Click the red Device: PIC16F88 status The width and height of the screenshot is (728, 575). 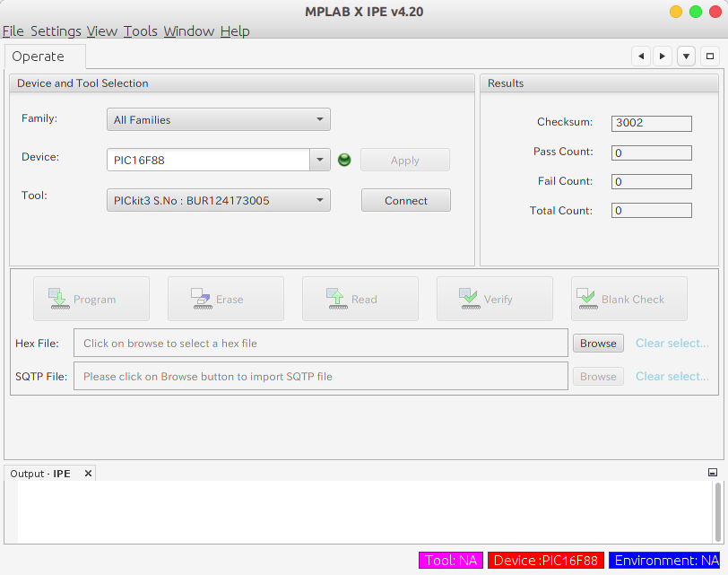545,560
